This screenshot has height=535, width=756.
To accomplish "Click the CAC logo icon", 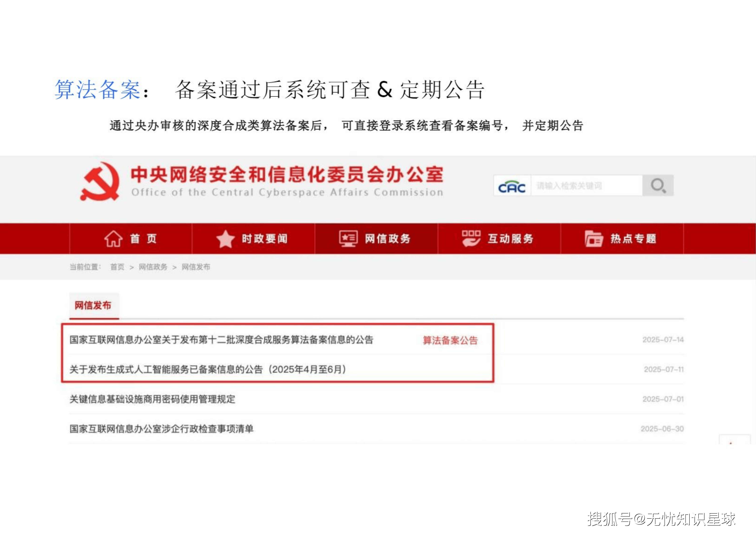I will pyautogui.click(x=512, y=187).
